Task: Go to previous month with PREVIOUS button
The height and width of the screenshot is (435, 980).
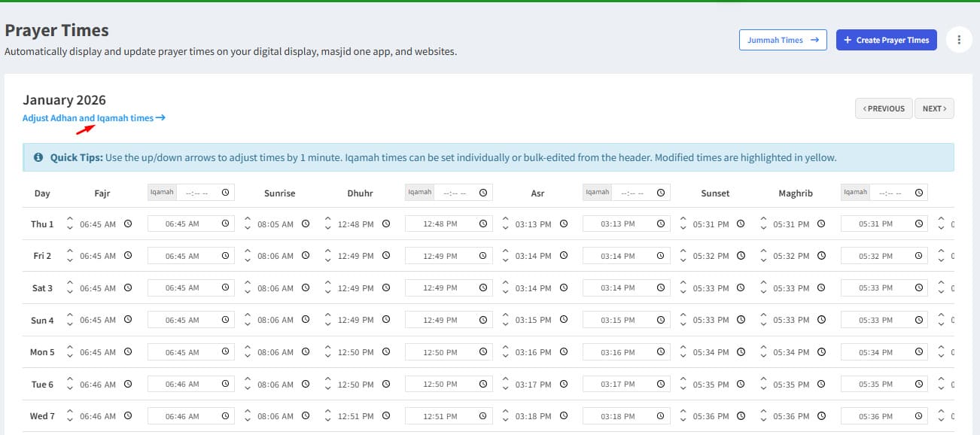Action: [884, 108]
